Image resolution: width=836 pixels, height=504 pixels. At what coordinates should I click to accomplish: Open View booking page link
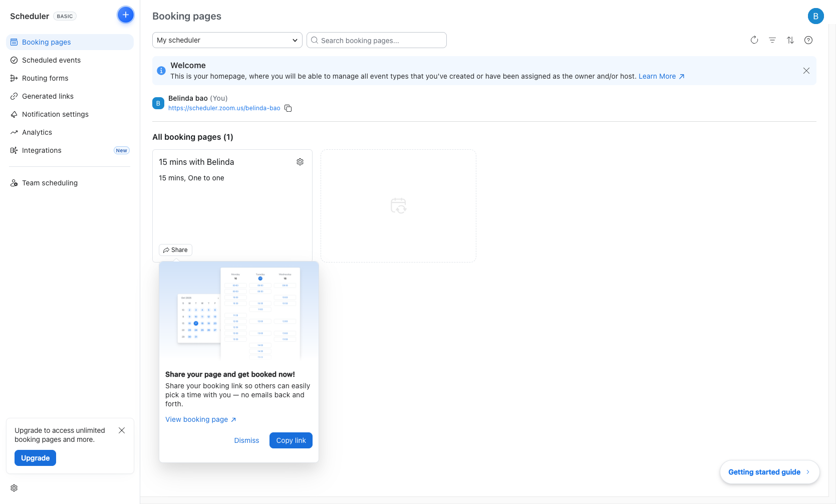(x=200, y=419)
